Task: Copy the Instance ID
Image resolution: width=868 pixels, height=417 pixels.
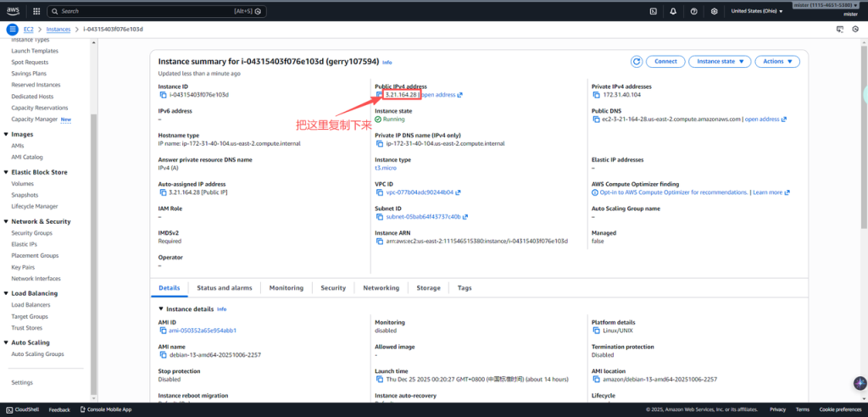Action: click(x=163, y=95)
